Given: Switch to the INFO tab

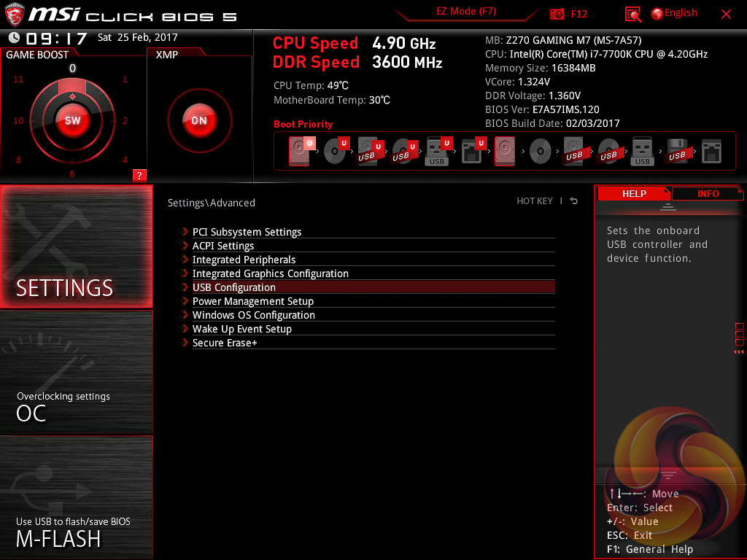Looking at the screenshot, I should coord(708,194).
